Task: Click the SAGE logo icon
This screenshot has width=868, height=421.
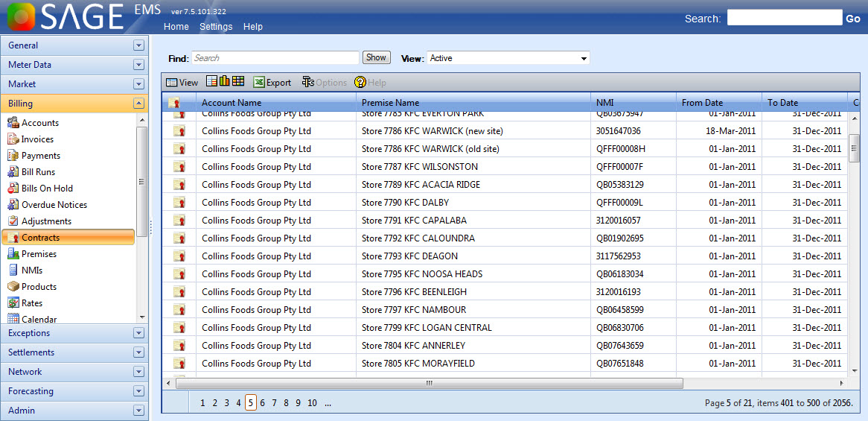Action: [x=21, y=16]
